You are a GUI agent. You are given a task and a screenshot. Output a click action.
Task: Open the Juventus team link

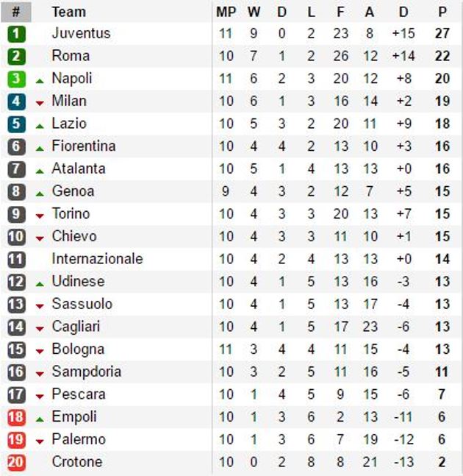tap(81, 34)
